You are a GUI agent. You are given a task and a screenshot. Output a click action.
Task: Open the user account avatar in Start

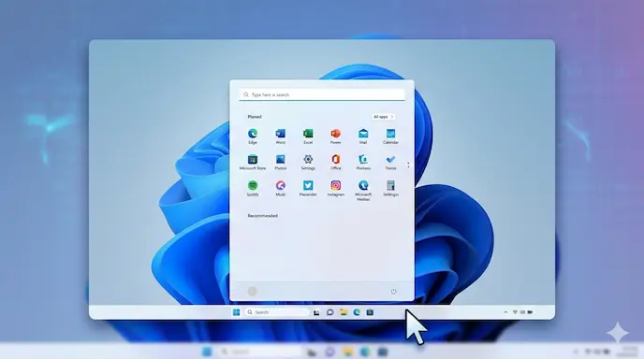point(252,292)
